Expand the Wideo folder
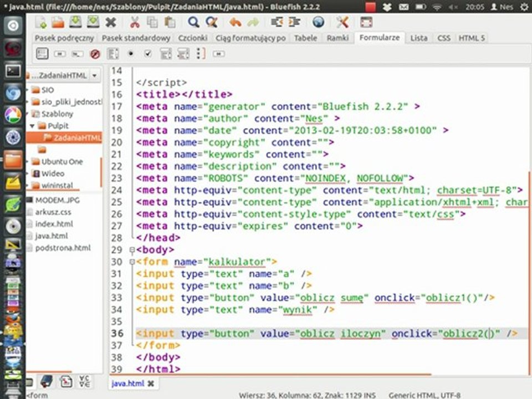This screenshot has height=399, width=532. click(28, 173)
